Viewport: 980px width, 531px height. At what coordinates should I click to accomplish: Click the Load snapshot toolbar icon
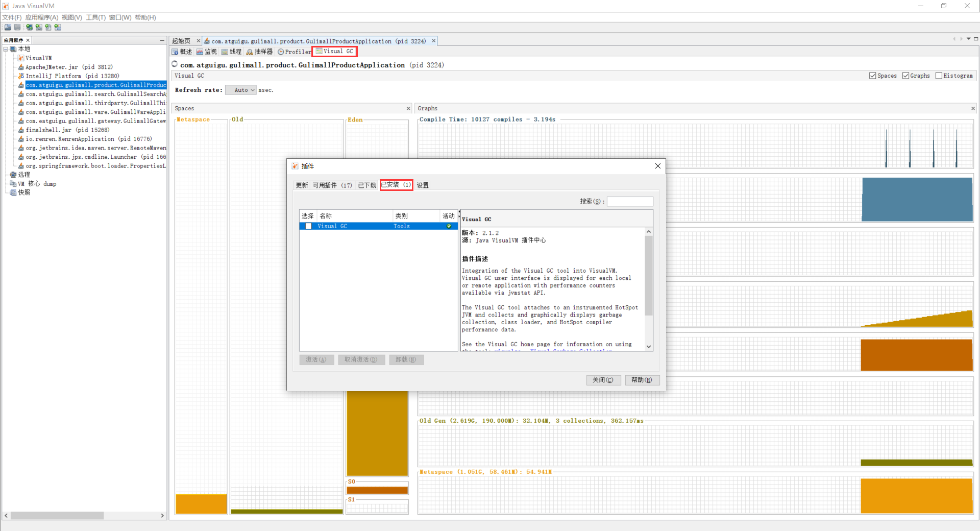(8, 28)
